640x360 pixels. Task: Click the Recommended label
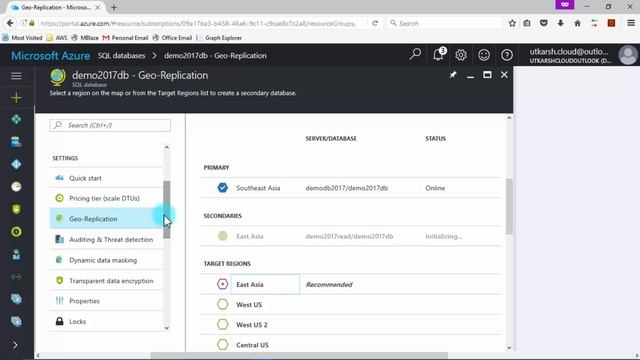point(329,284)
